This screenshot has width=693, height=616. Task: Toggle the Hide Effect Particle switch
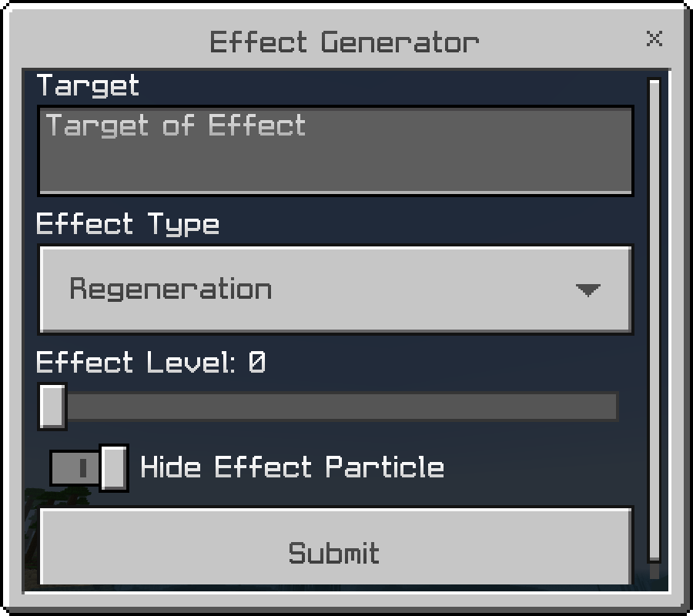[x=89, y=467]
